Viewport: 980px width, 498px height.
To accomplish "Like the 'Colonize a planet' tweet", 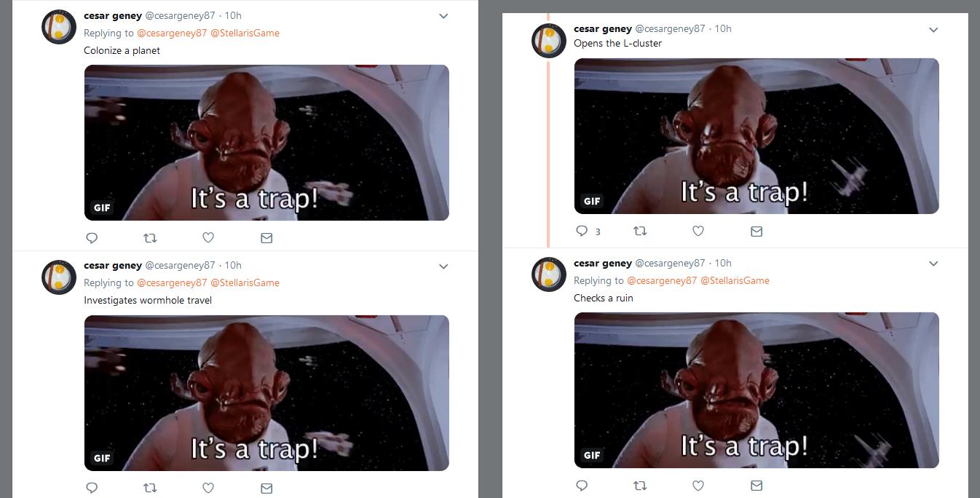I will pyautogui.click(x=208, y=237).
